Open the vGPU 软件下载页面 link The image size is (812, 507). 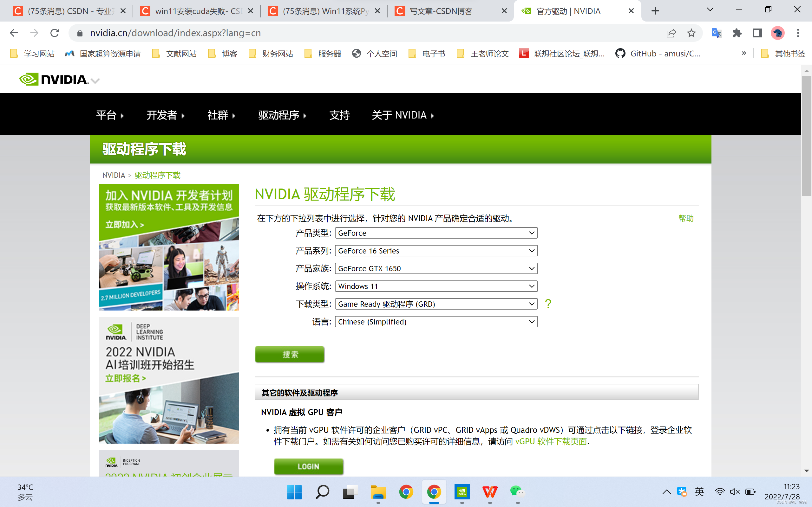[551, 442]
